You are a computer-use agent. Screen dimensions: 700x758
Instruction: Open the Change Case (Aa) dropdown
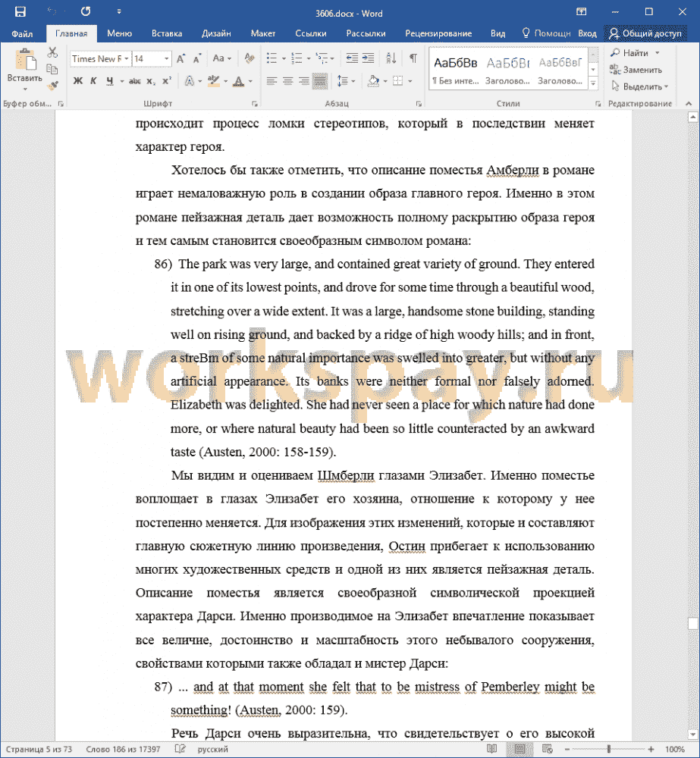point(221,58)
